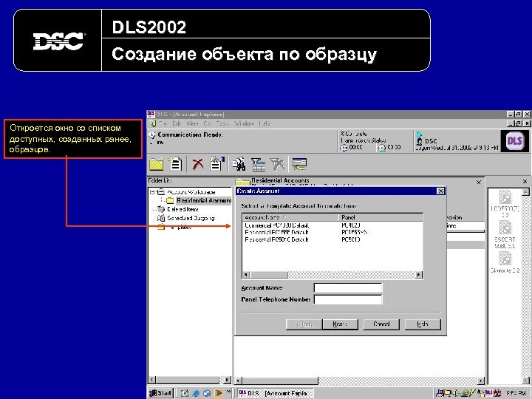Sort by Account Name column header
This screenshot has width=532, height=399.
pos(290,217)
